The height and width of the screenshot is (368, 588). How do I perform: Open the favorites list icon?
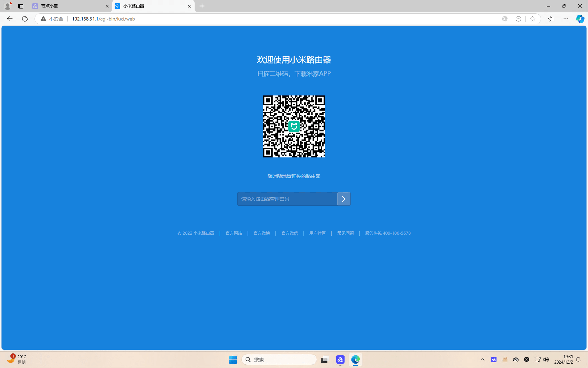[551, 19]
